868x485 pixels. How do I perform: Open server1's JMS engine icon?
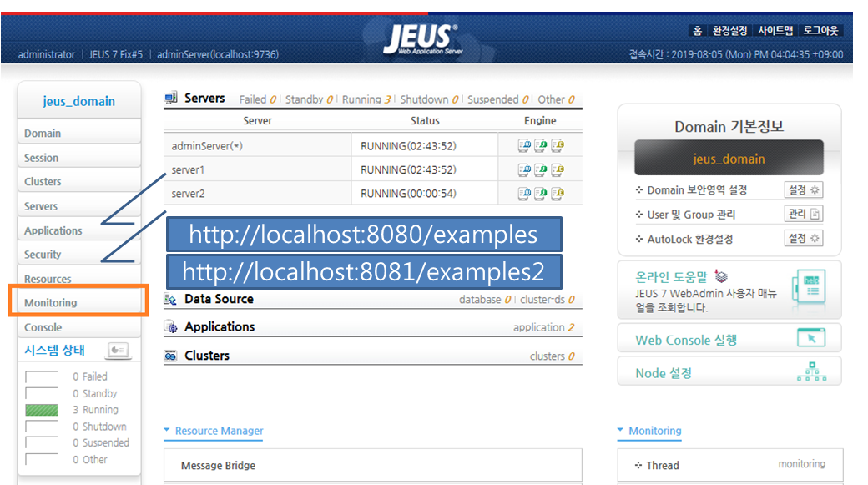click(540, 169)
